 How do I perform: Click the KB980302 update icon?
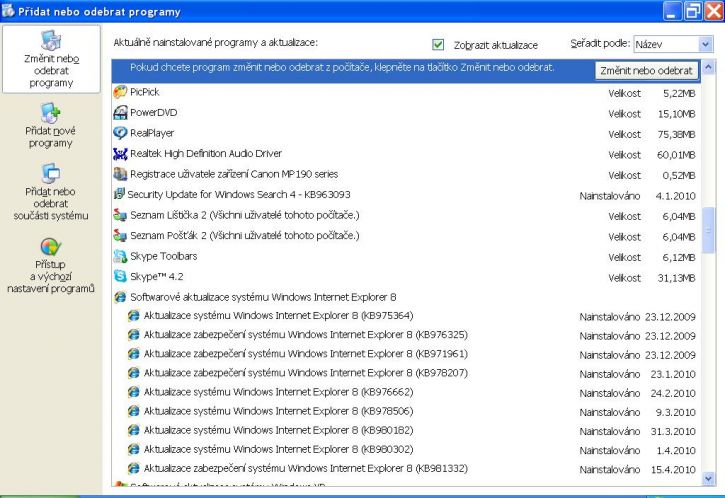pos(134,449)
